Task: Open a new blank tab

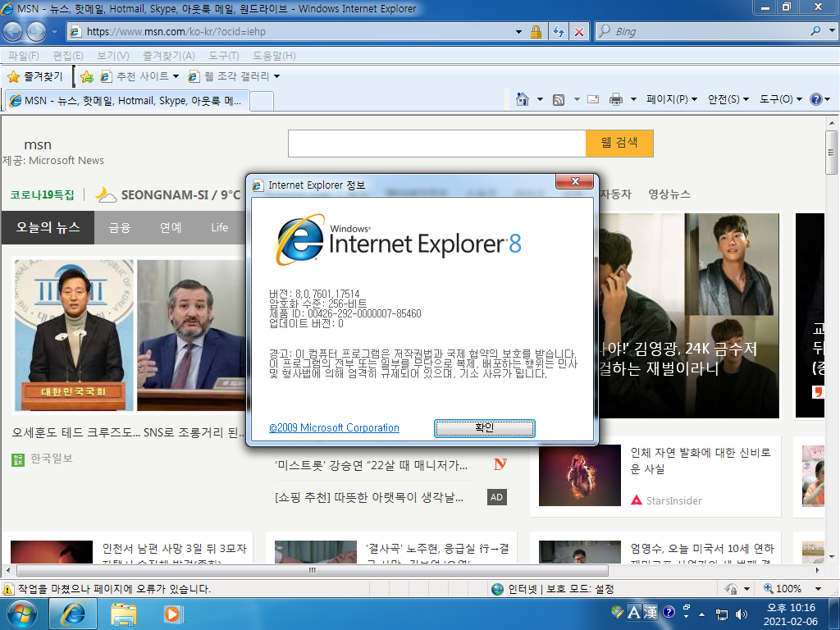Action: point(262,101)
